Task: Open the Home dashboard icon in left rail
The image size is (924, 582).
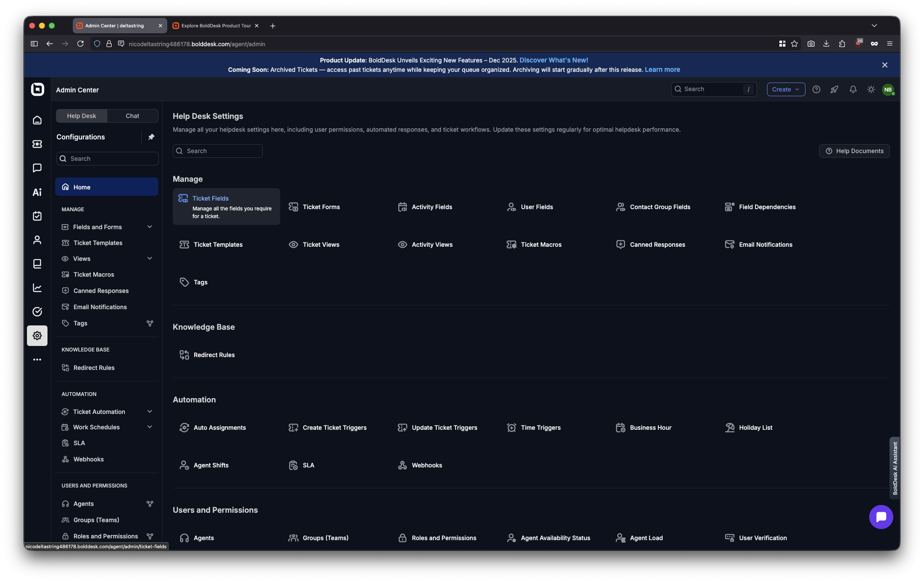Action: 37,120
